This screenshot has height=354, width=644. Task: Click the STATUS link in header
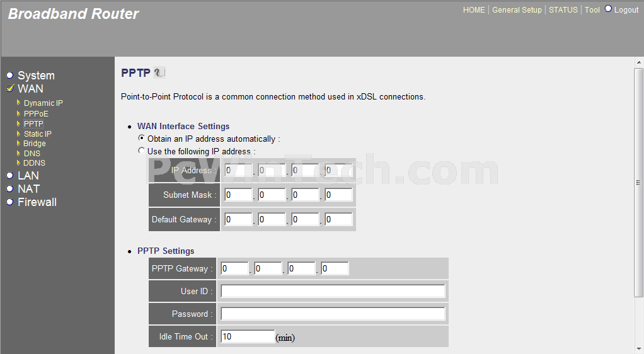click(x=563, y=10)
